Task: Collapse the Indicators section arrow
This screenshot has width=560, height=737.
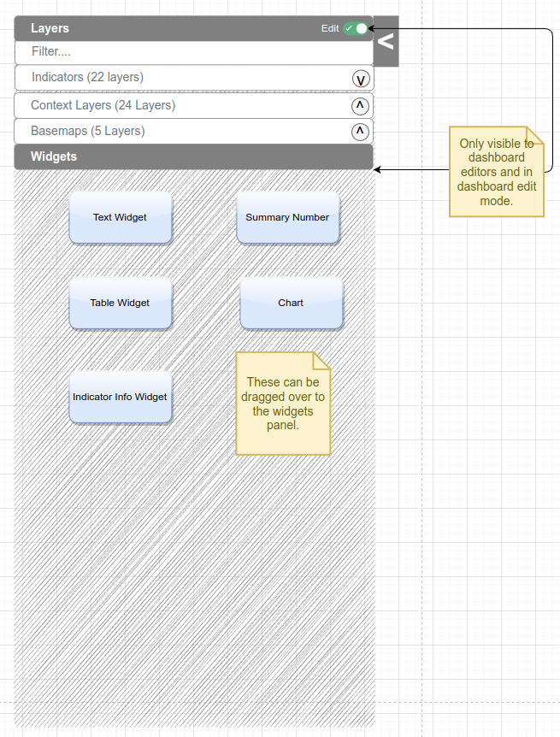Action: 361,80
